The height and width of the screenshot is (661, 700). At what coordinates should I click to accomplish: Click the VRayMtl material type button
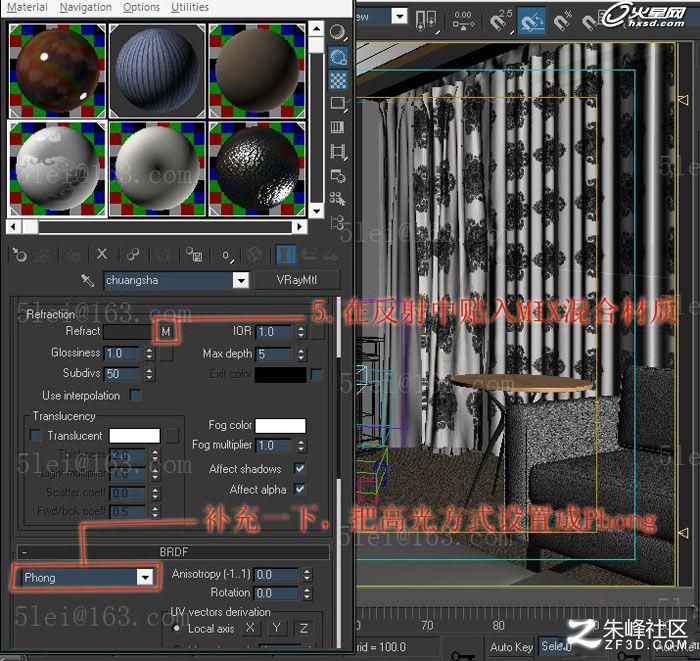tap(296, 280)
